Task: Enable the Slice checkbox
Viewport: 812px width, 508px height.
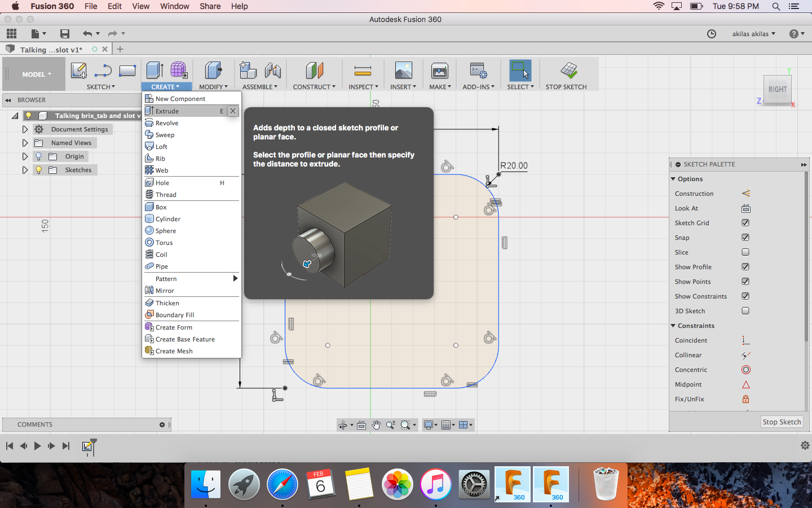Action: click(x=745, y=252)
